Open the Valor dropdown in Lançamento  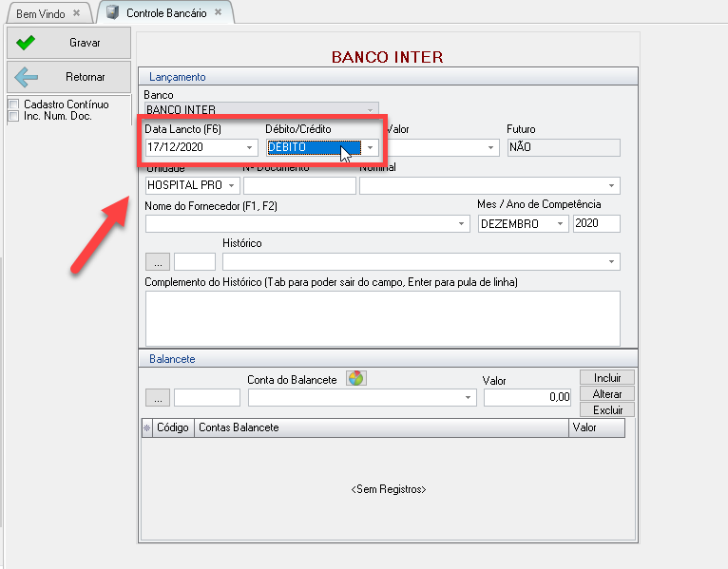click(x=490, y=147)
